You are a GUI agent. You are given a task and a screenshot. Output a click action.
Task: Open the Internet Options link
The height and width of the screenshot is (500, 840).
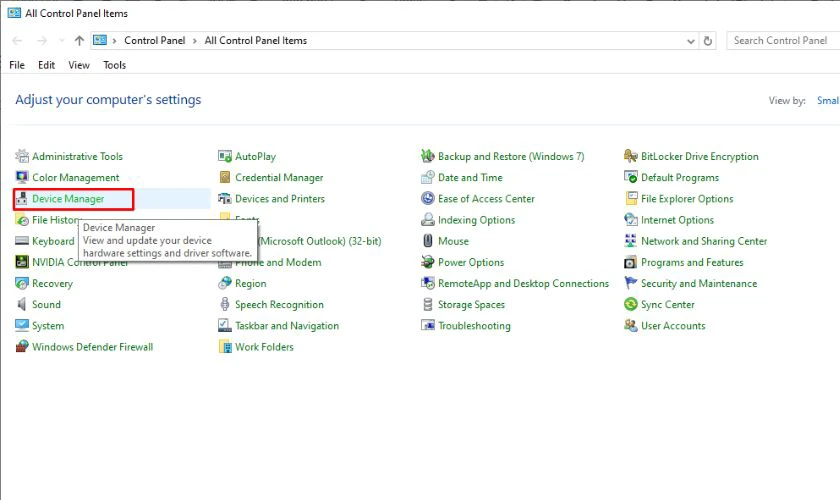pyautogui.click(x=677, y=220)
